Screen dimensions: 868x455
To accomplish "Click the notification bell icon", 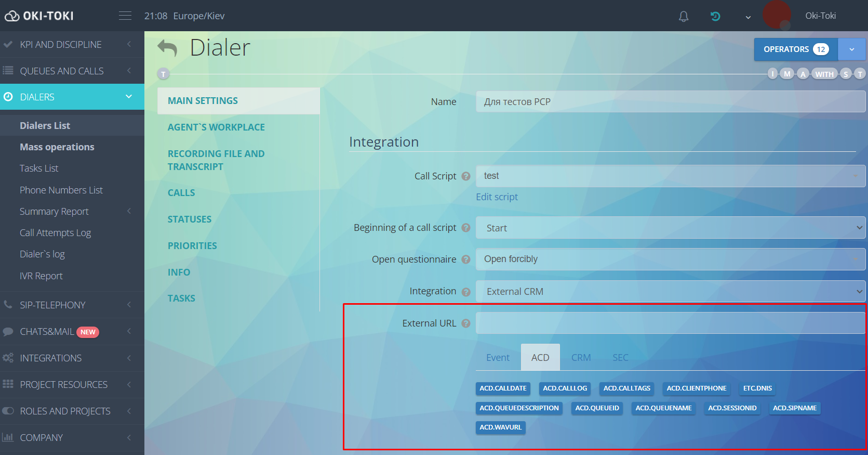I will pos(684,17).
